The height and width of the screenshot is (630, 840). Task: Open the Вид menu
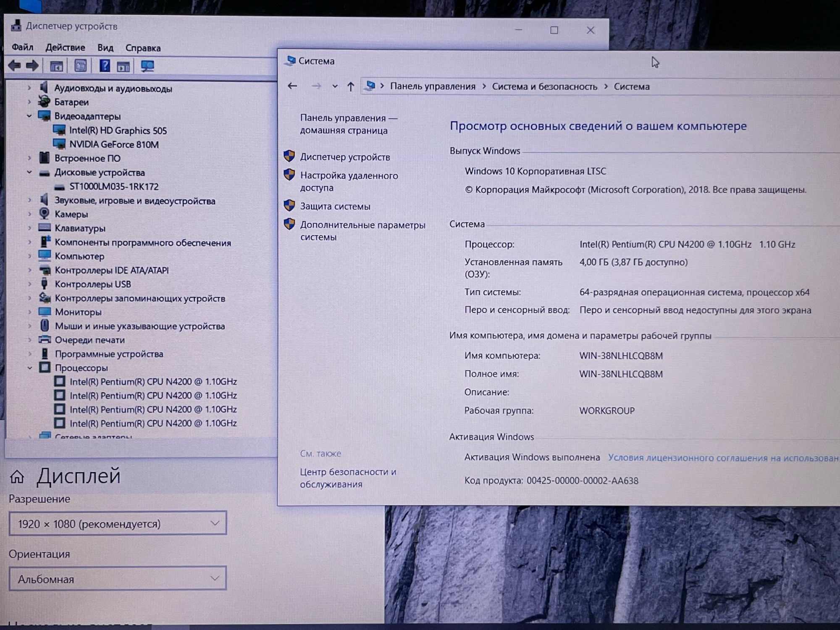(105, 48)
